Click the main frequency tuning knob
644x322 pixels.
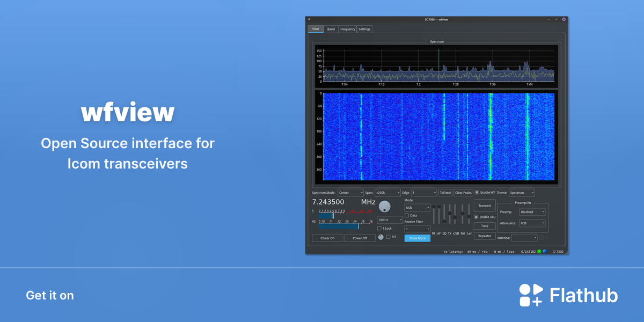[x=385, y=206]
